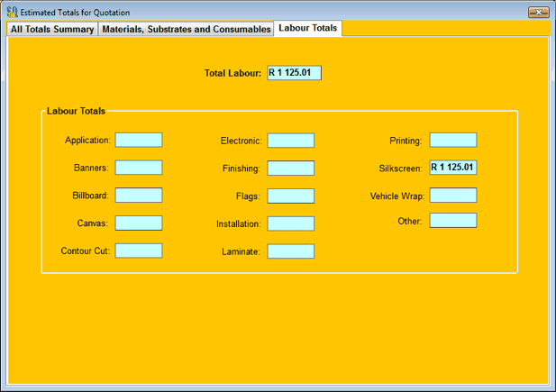This screenshot has height=392, width=556.
Task: Open Materials, Substrates and Consumables tab
Action: [x=187, y=29]
